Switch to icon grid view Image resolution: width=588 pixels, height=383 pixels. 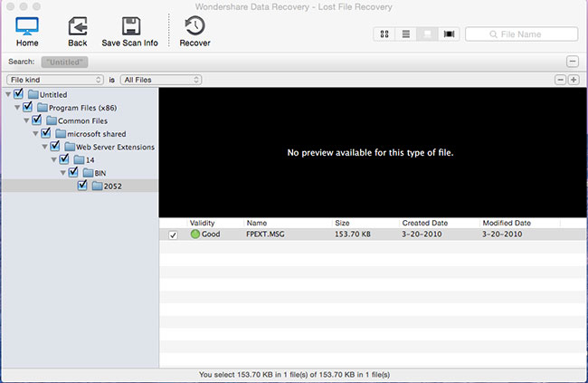[384, 34]
